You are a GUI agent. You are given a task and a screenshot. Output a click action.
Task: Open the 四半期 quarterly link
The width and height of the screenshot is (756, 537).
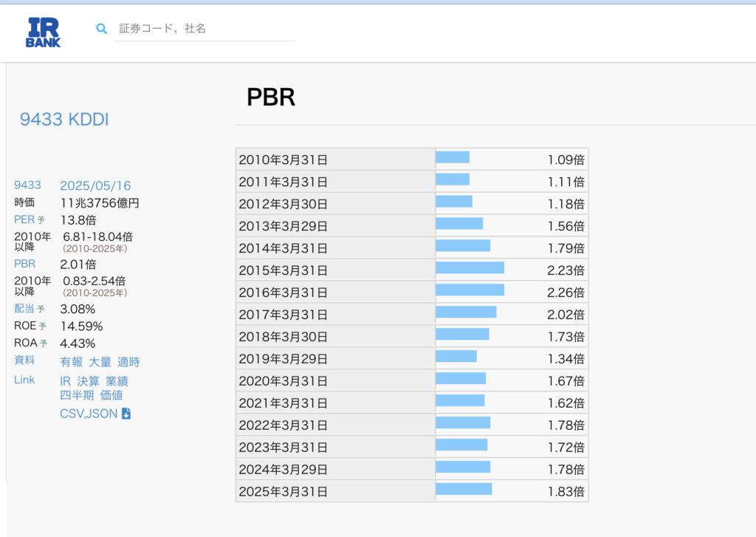pyautogui.click(x=77, y=396)
